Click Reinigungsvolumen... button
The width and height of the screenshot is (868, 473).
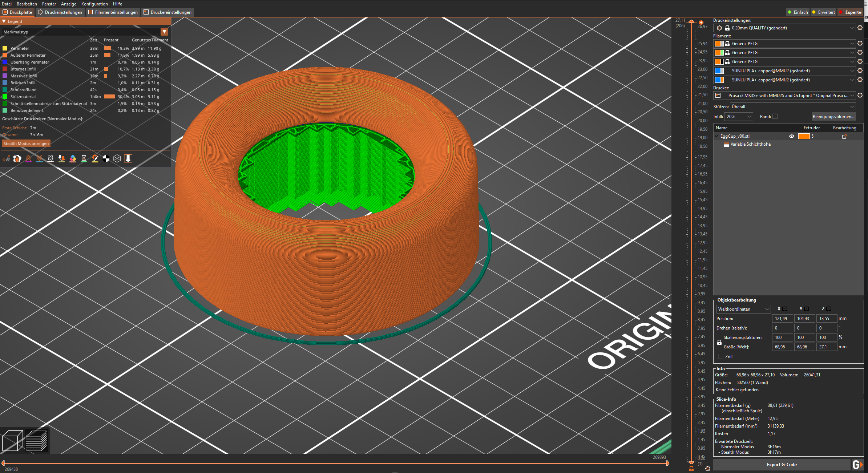click(x=833, y=117)
